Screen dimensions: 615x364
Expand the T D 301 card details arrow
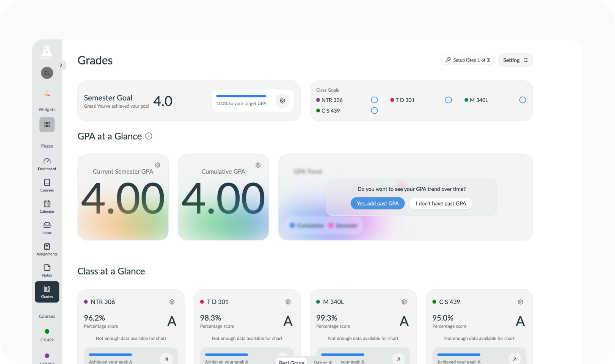[282, 359]
